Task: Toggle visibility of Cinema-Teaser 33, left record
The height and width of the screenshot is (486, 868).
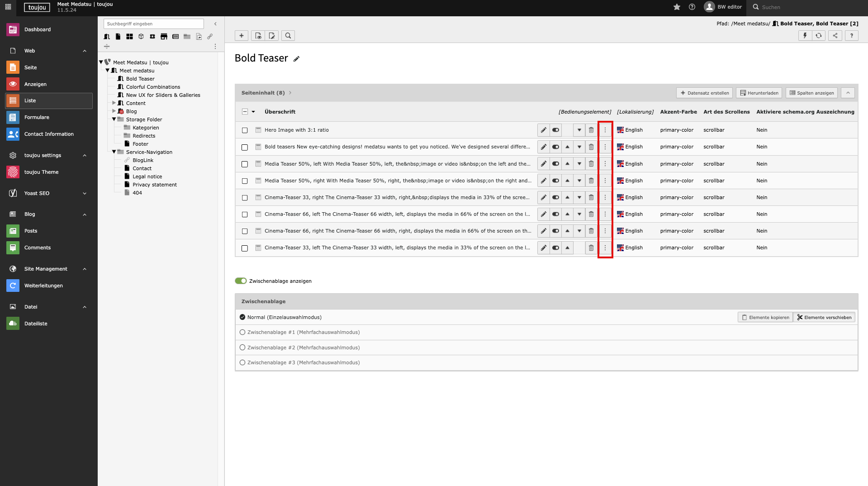Action: pyautogui.click(x=555, y=248)
